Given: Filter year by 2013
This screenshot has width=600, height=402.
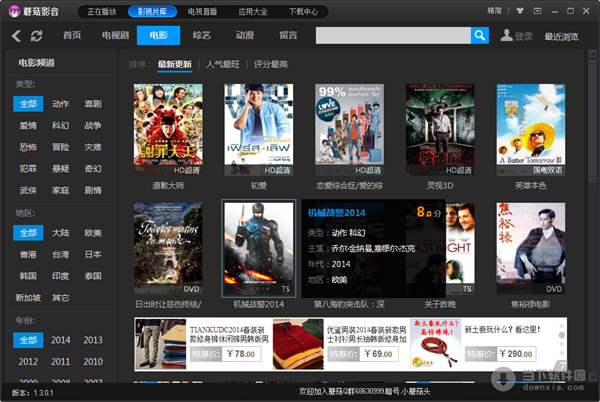Looking at the screenshot, I should tap(93, 340).
